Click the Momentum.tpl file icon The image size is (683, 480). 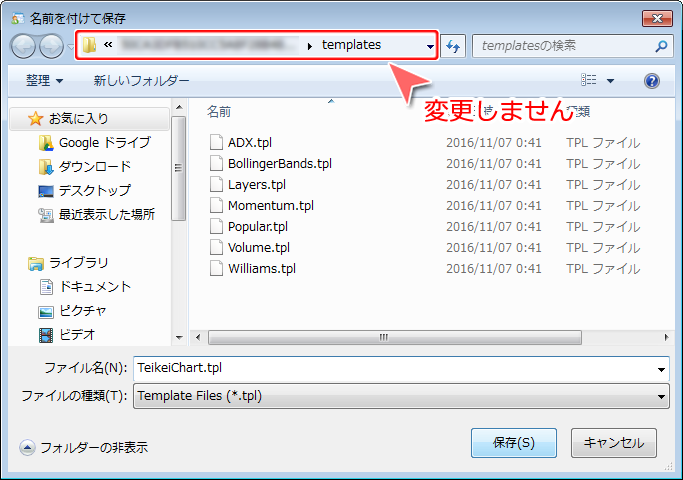click(x=216, y=206)
